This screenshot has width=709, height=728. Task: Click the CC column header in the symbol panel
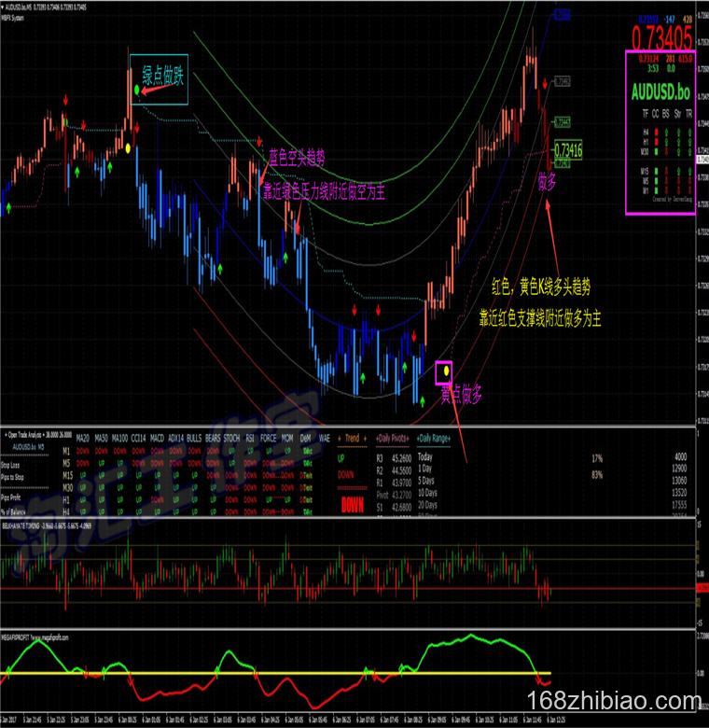pyautogui.click(x=655, y=113)
